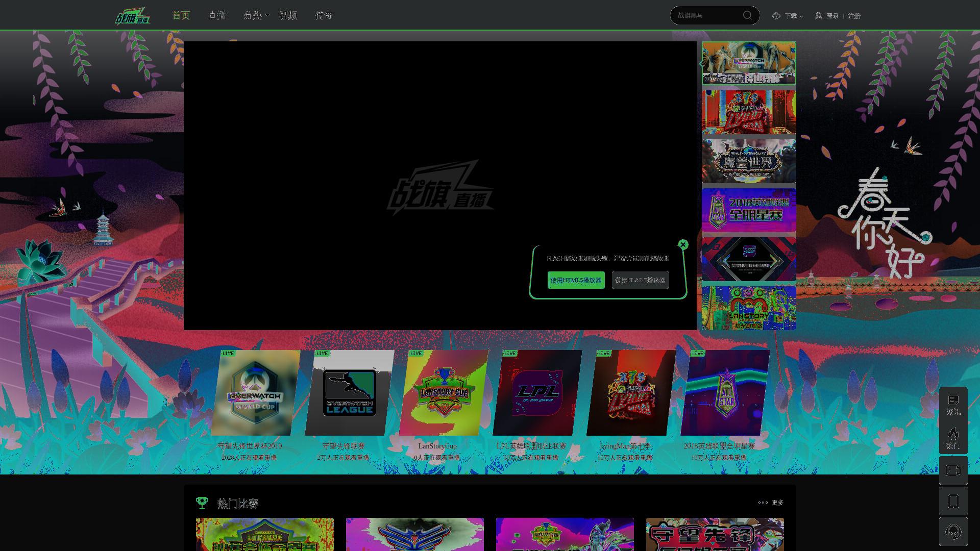Open hot match card with blue eagle emblem
The height and width of the screenshot is (551, 980).
[415, 534]
